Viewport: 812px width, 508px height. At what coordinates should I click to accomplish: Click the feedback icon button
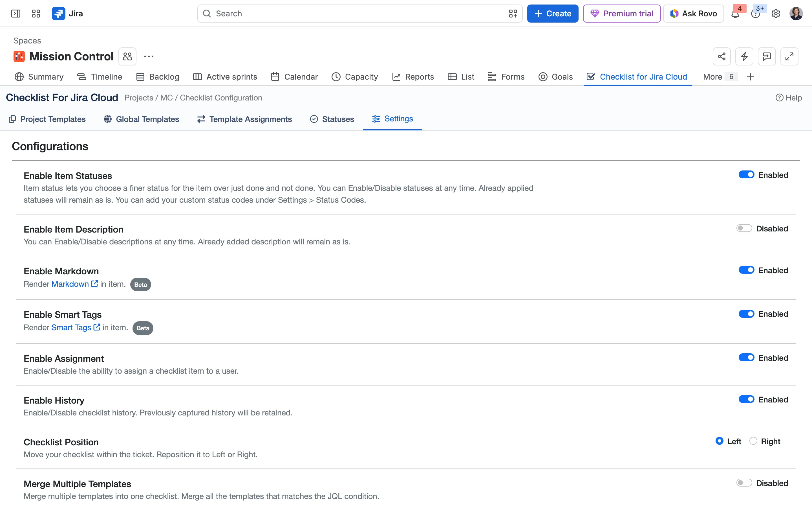coord(767,56)
